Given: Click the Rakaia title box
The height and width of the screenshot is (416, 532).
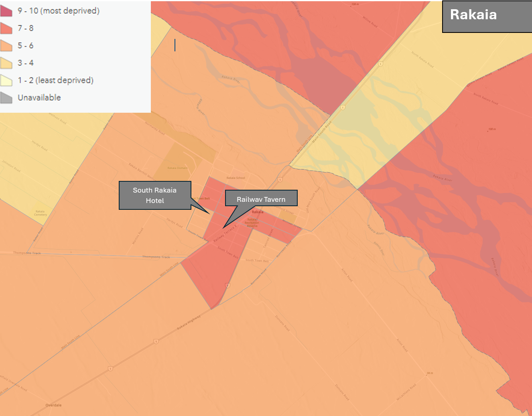Looking at the screenshot, I should [487, 16].
